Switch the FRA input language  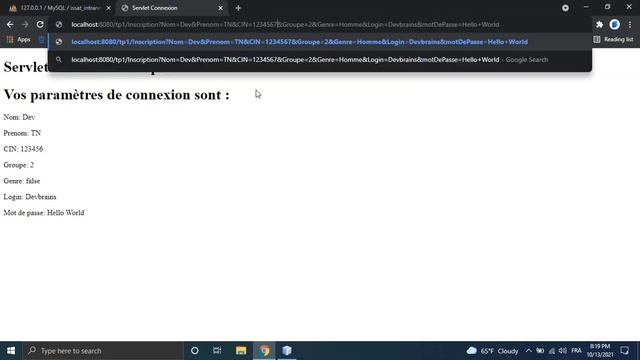tap(576, 351)
